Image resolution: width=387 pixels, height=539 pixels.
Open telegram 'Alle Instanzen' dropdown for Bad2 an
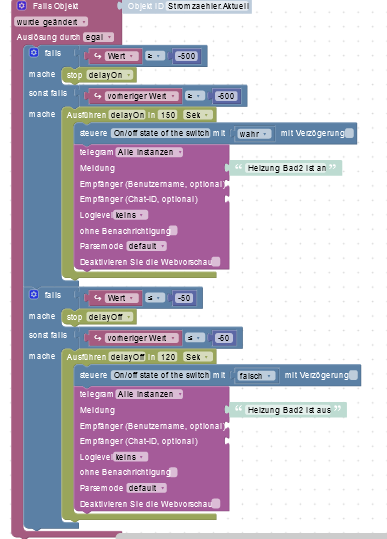coord(149,152)
